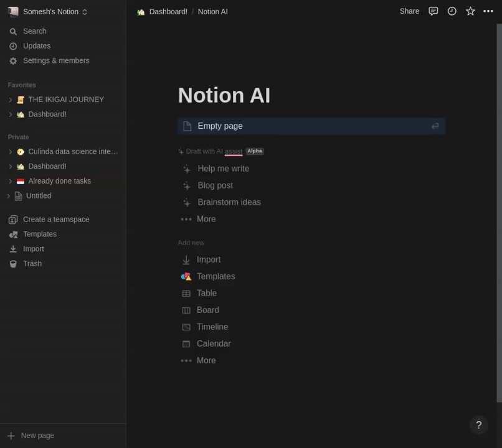Image resolution: width=502 pixels, height=448 pixels.
Task: Click the Board columns icon
Action: (186, 310)
